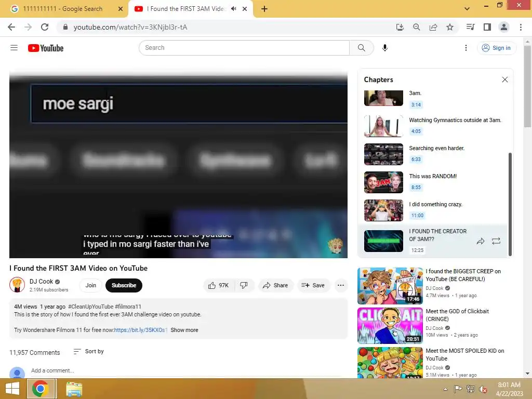Open BIGGEST CREEP video thumbnail
This screenshot has width=532, height=399.
(x=390, y=286)
